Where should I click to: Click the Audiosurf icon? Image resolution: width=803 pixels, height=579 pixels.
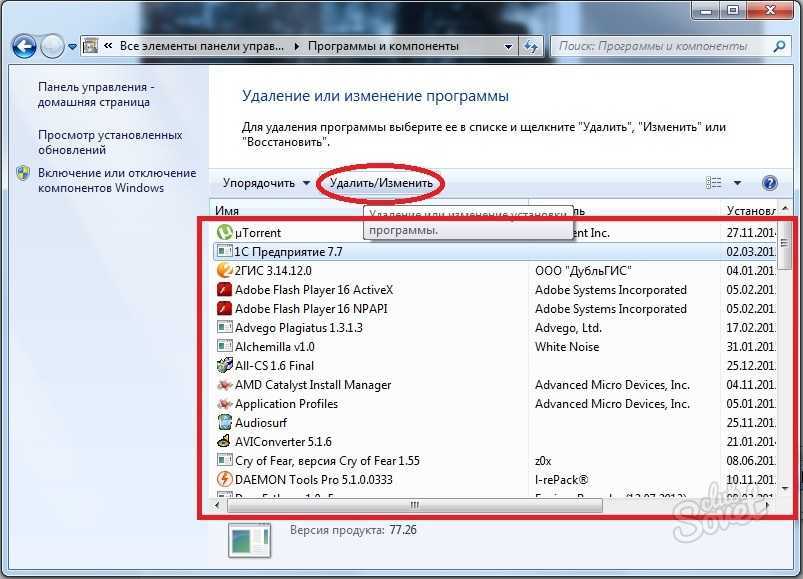pyautogui.click(x=224, y=422)
